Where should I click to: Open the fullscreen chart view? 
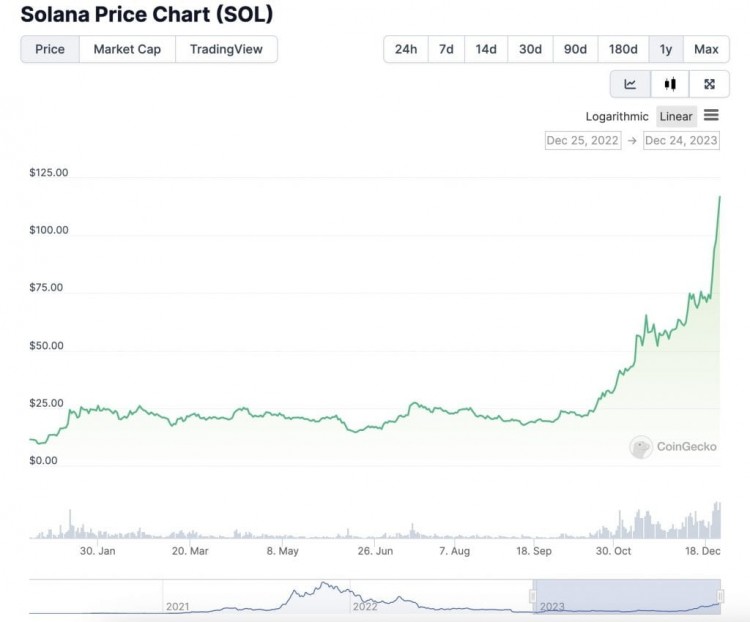pyautogui.click(x=709, y=84)
